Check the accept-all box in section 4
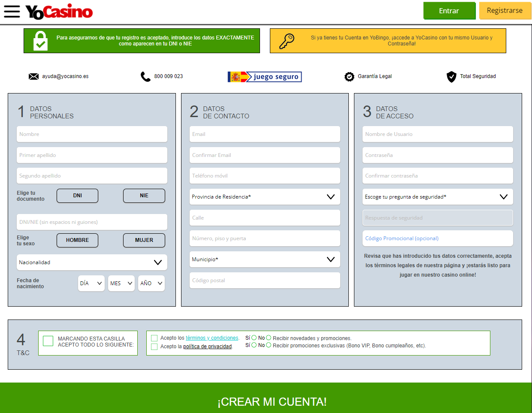This screenshot has width=532, height=413. tap(48, 341)
